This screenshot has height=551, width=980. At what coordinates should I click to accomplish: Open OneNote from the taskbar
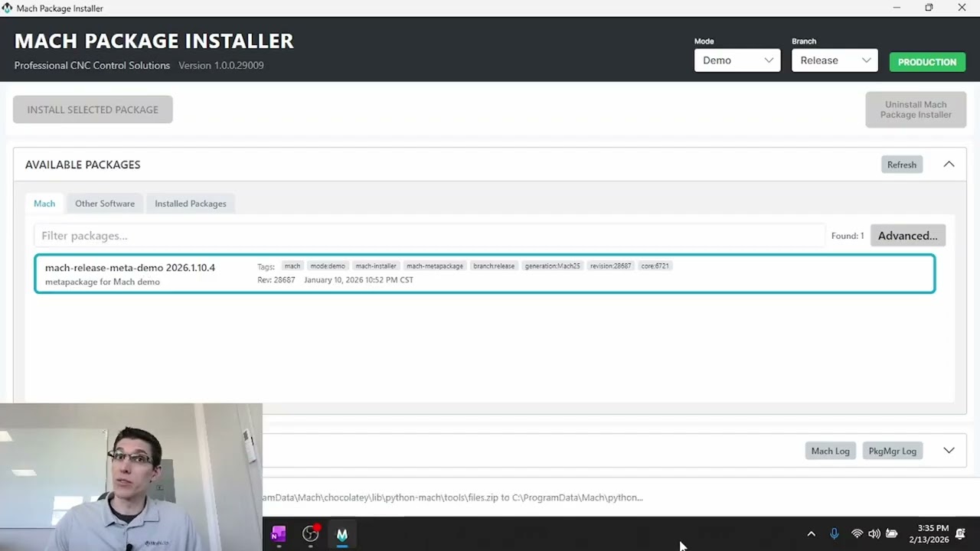(279, 534)
